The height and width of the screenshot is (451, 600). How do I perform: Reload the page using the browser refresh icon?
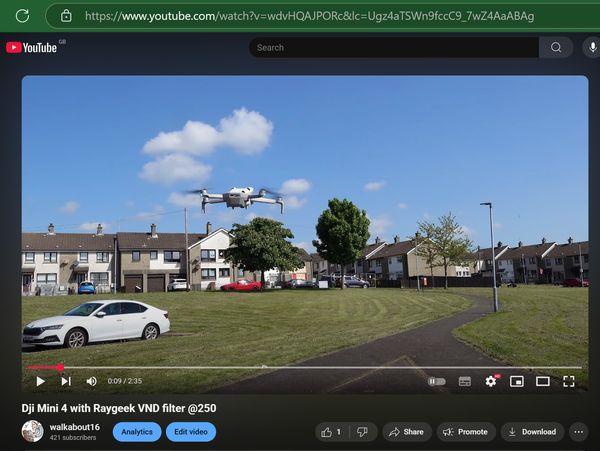click(x=22, y=16)
